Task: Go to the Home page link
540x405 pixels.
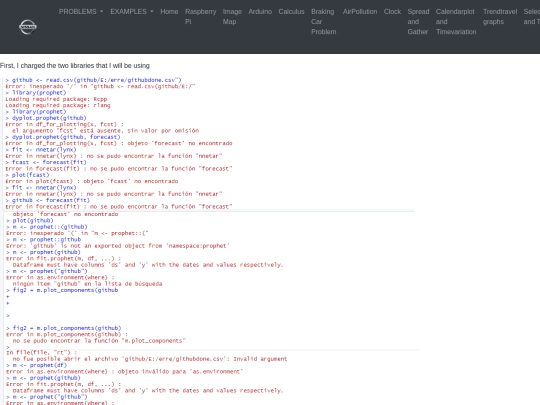Action: click(169, 12)
